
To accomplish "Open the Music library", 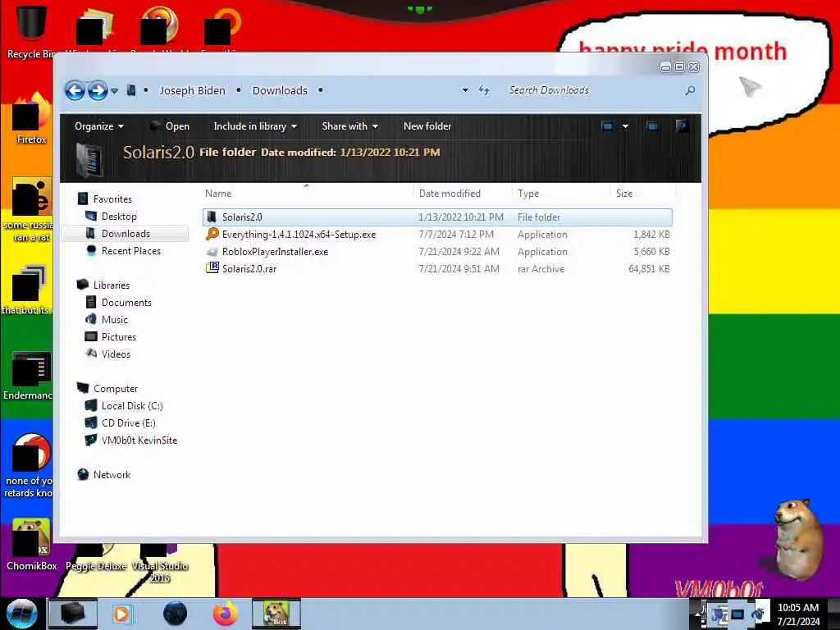I will [x=115, y=320].
